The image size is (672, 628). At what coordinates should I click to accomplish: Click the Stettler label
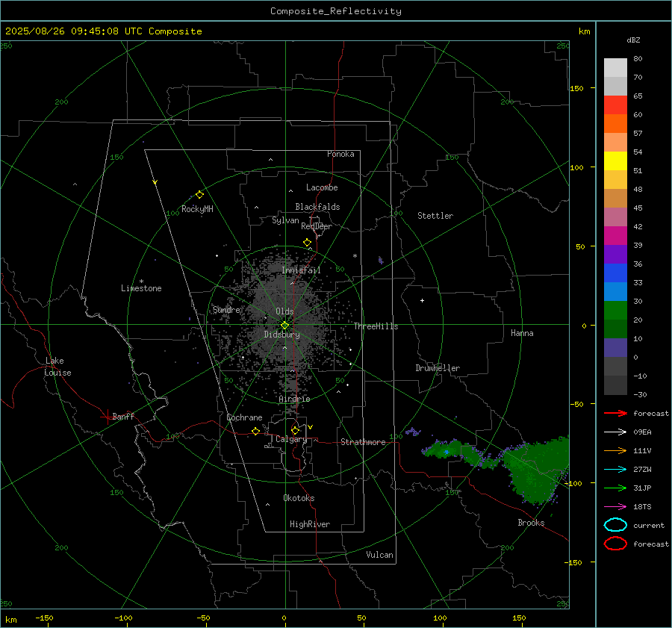435,216
